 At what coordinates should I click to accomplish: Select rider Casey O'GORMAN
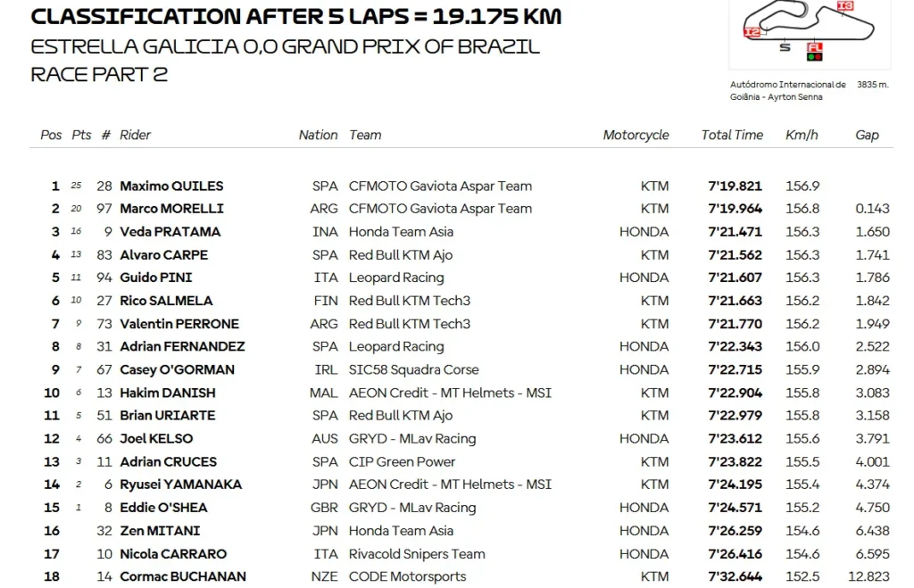click(x=177, y=369)
